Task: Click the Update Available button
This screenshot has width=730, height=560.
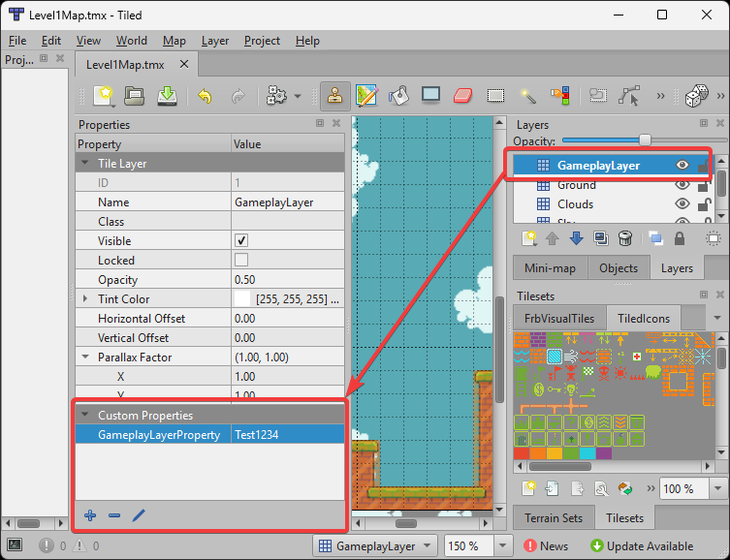Action: coord(641,546)
